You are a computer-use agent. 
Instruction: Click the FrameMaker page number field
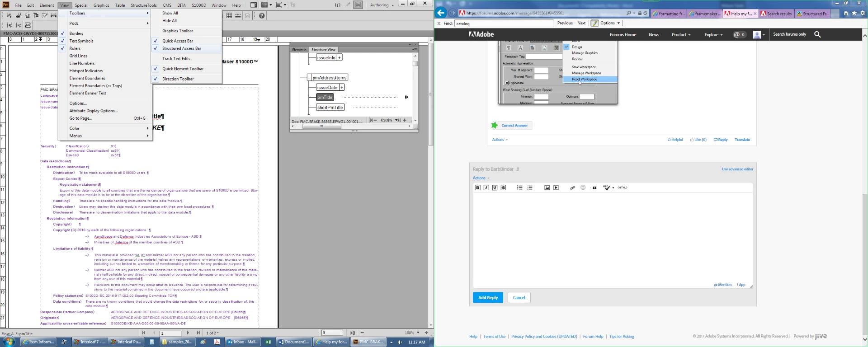170,333
